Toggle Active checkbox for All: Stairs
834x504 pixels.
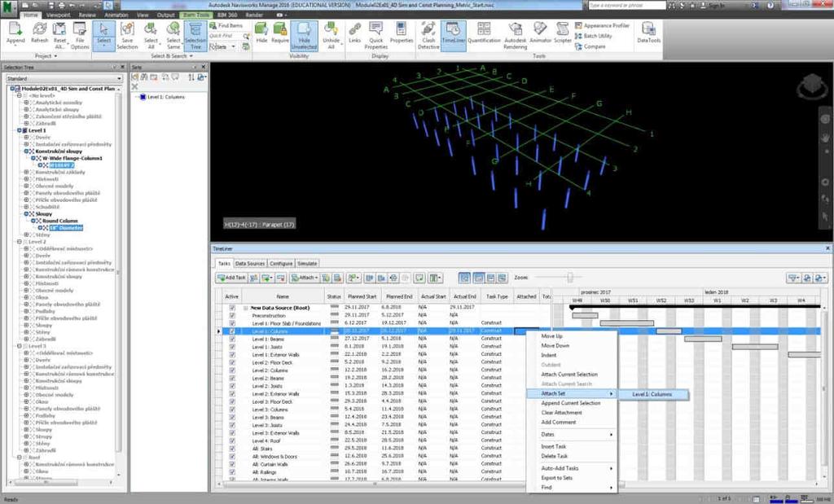click(232, 449)
